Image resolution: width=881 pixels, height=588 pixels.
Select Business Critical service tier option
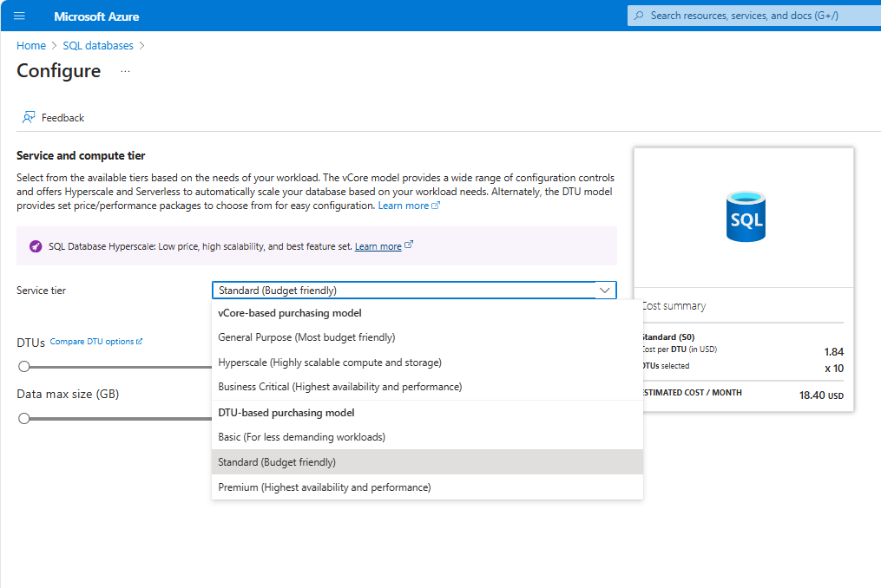(x=427, y=387)
